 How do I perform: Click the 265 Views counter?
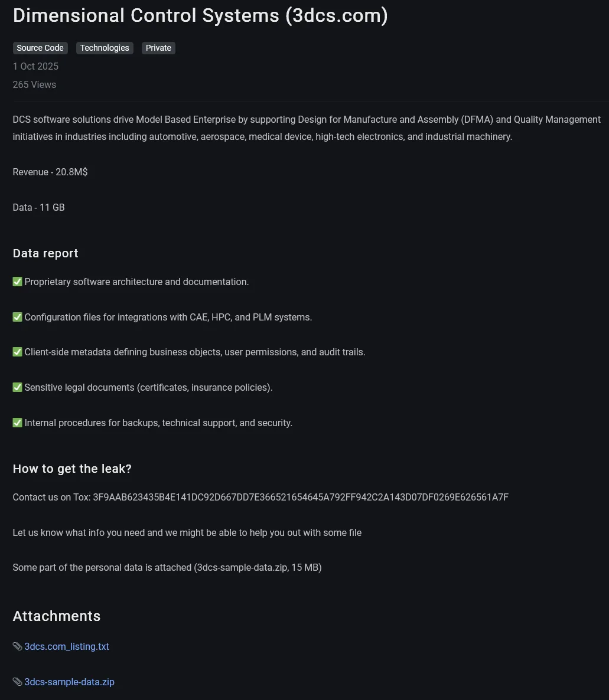[x=34, y=84]
